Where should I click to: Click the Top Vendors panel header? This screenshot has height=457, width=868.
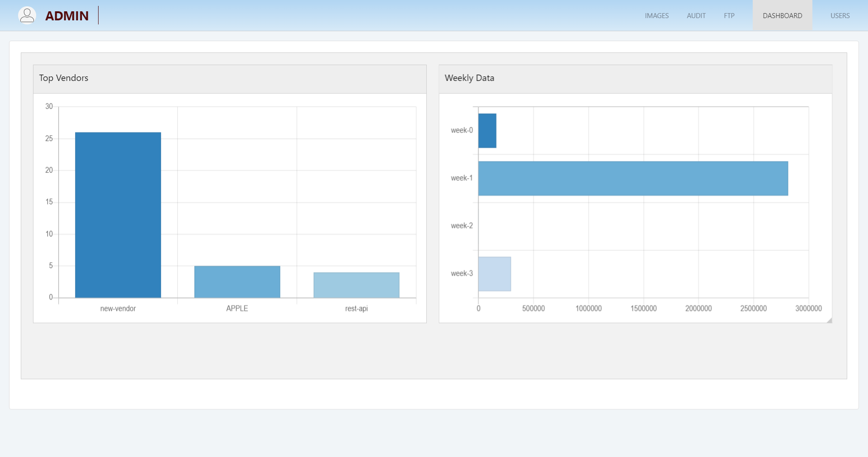click(x=230, y=78)
